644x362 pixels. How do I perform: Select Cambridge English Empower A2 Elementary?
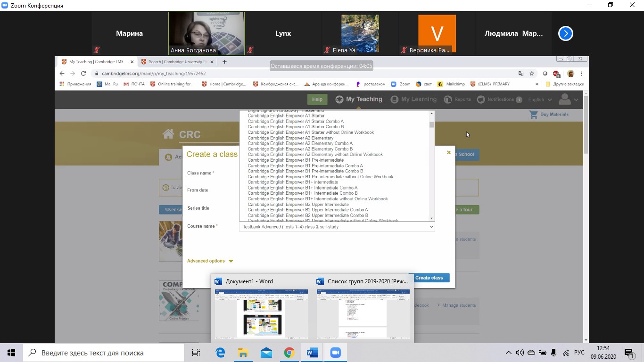[290, 138]
